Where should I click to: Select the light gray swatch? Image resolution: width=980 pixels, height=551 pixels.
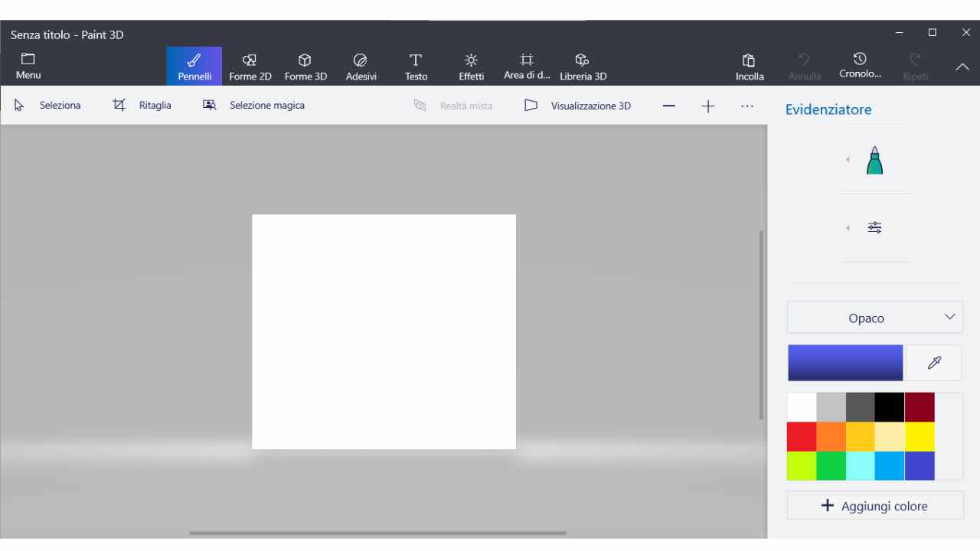[x=831, y=407]
